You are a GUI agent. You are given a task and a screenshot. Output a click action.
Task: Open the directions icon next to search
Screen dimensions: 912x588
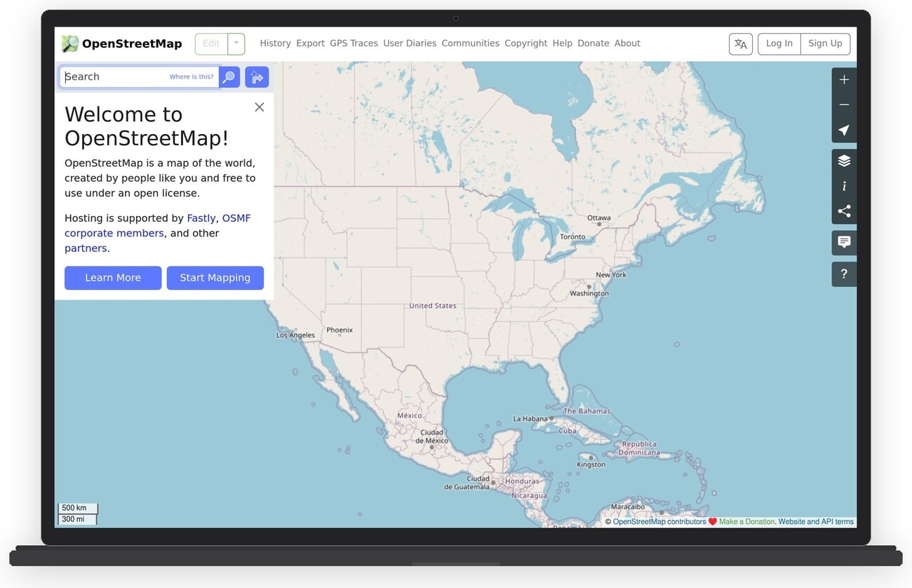[257, 76]
